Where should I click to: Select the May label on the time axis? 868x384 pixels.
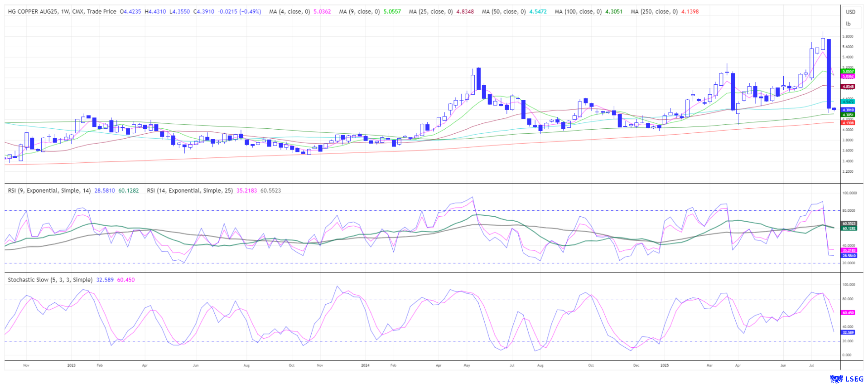tap(468, 365)
